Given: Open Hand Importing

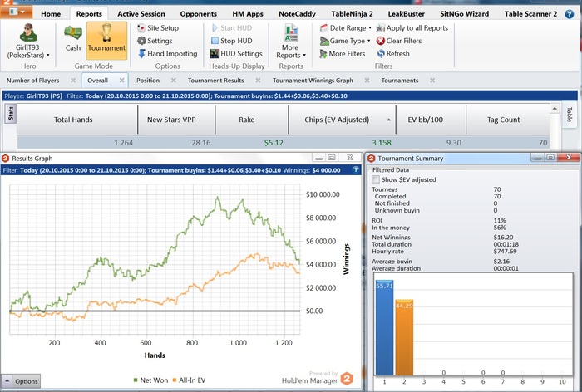Looking at the screenshot, I should (167, 54).
